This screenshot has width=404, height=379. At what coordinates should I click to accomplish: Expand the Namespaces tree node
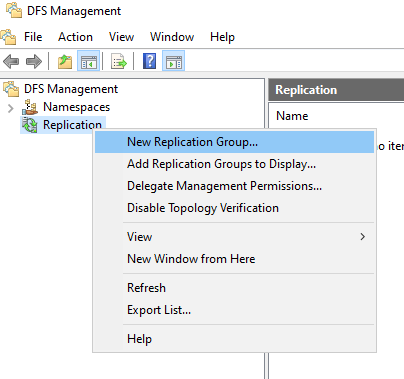[11, 108]
